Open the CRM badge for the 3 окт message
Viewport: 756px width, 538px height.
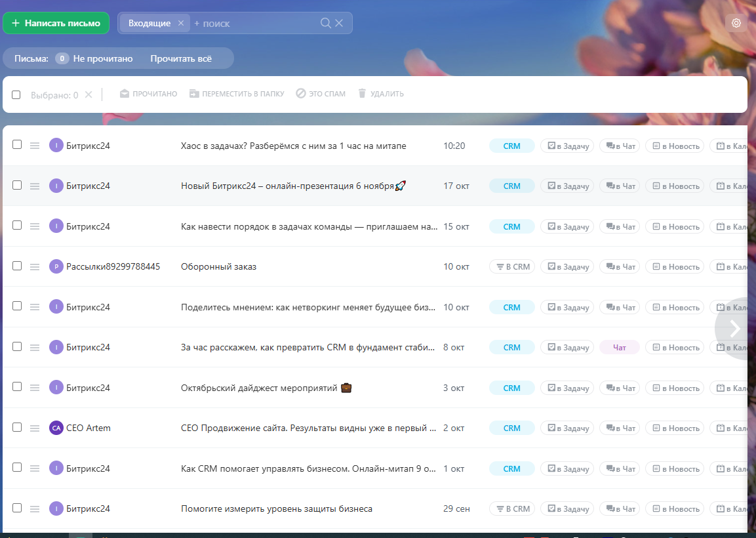(x=512, y=388)
